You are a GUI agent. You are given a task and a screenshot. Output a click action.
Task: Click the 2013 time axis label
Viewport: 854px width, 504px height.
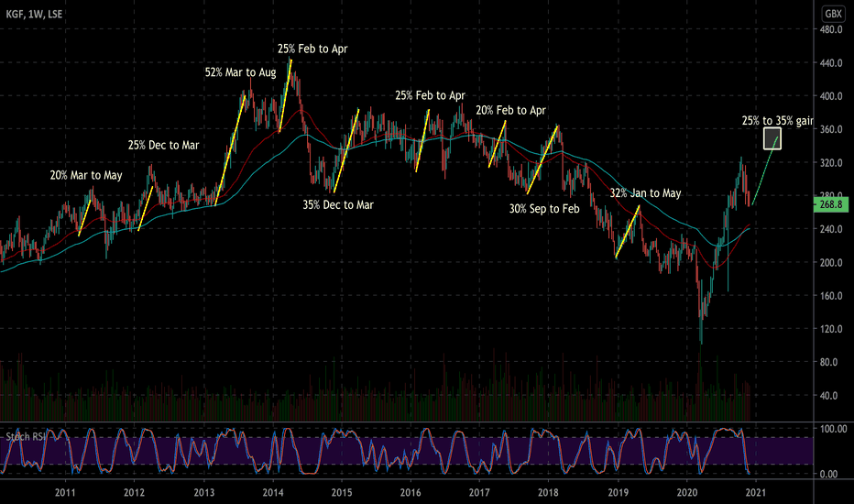coord(203,493)
